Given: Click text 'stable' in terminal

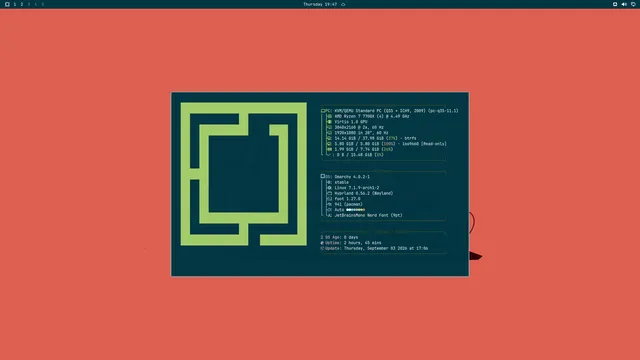Looking at the screenshot, I should click(342, 182).
